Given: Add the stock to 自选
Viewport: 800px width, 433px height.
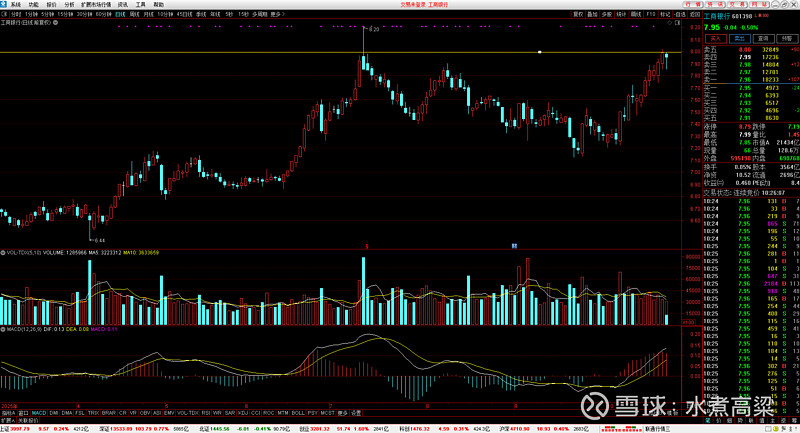Looking at the screenshot, I should point(681,14).
